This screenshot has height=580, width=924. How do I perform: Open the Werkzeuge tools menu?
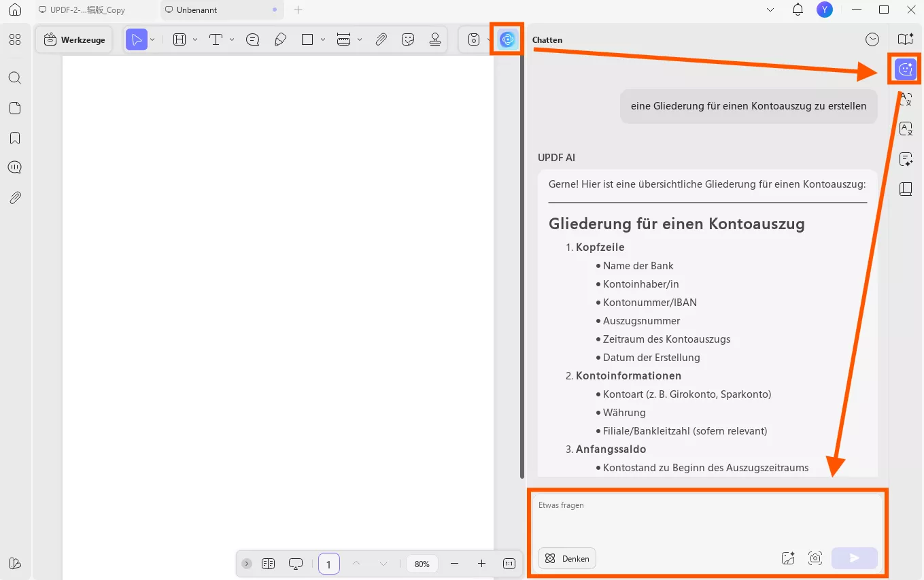[75, 39]
